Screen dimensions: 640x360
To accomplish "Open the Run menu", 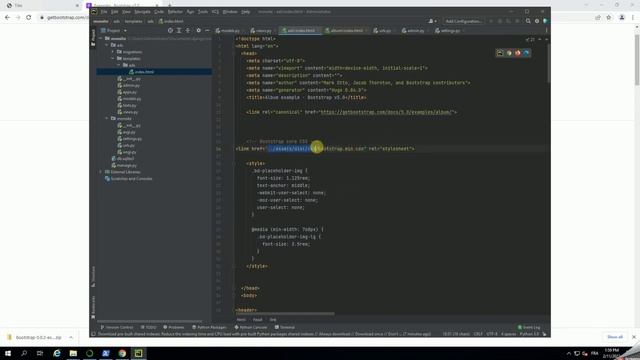I will point(190,12).
